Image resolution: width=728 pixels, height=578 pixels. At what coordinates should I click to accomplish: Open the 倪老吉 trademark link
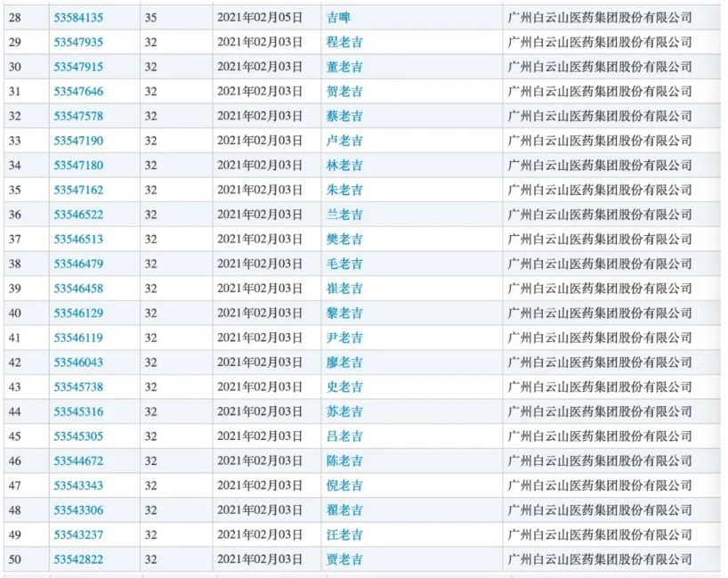pyautogui.click(x=344, y=485)
